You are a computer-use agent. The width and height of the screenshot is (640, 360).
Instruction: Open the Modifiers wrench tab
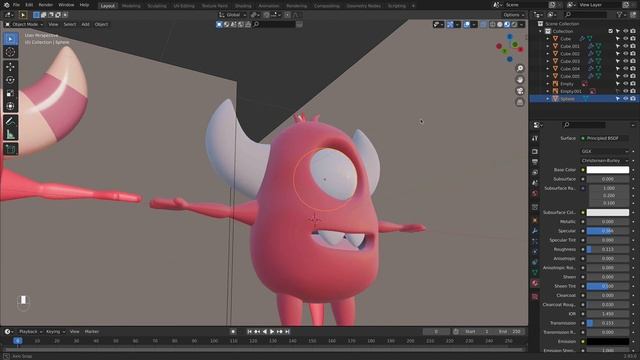pyautogui.click(x=535, y=231)
